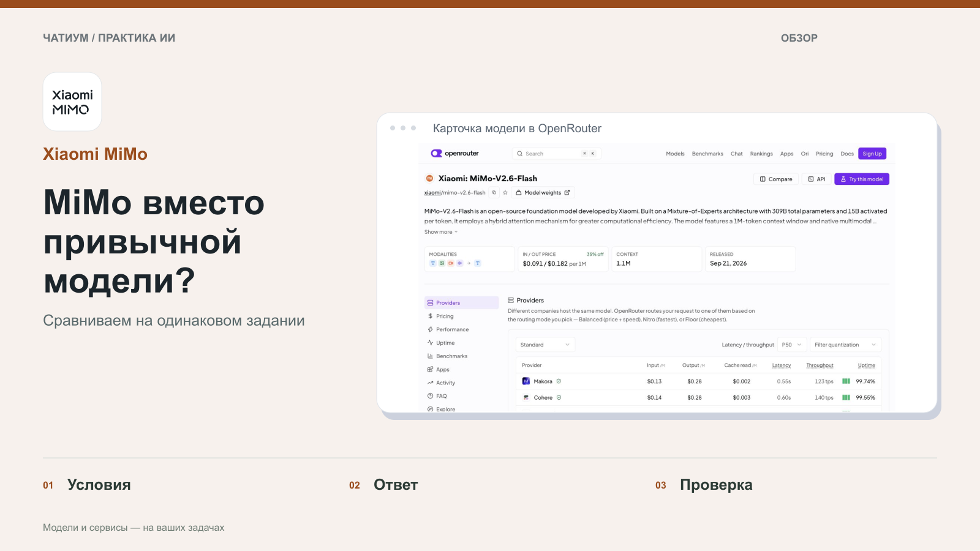980x551 pixels.
Task: Click the Compare button
Action: pos(776,179)
